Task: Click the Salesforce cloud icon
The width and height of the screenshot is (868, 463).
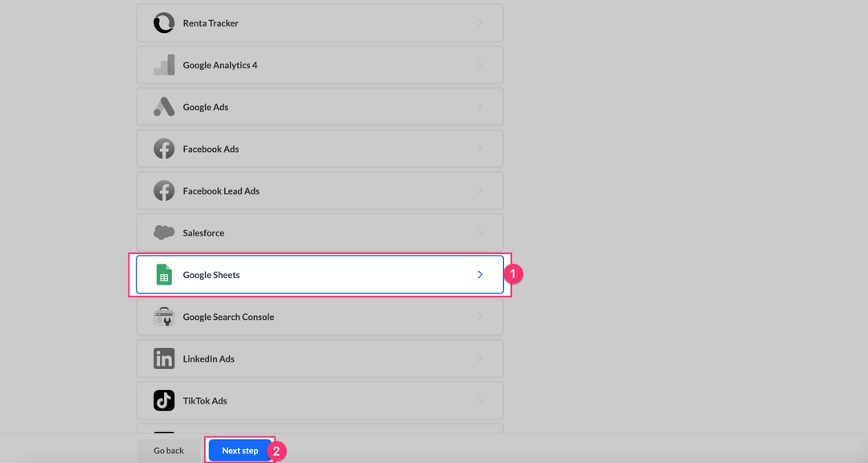Action: [164, 232]
